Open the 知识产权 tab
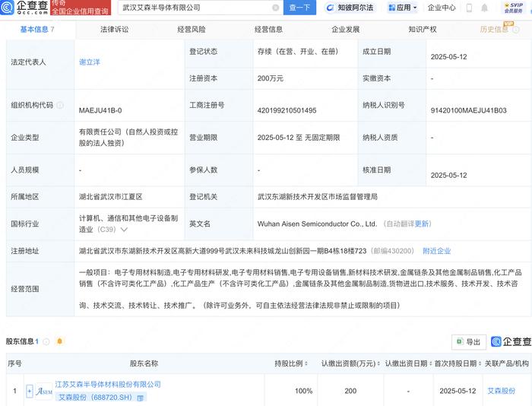 click(x=423, y=30)
